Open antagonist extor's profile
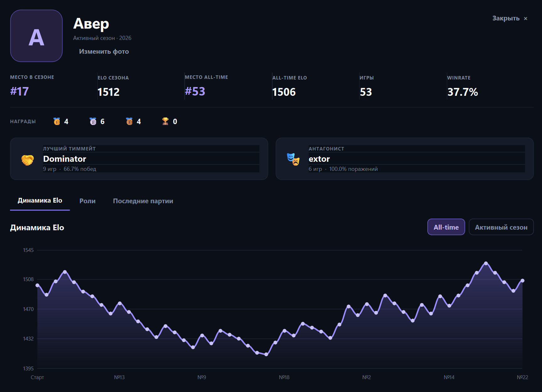 (x=319, y=159)
